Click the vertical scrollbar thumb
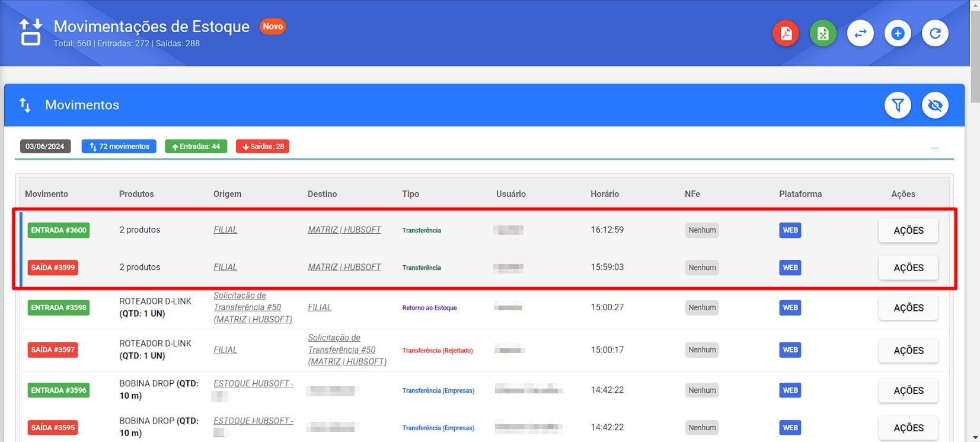The image size is (980, 442). pos(975,56)
